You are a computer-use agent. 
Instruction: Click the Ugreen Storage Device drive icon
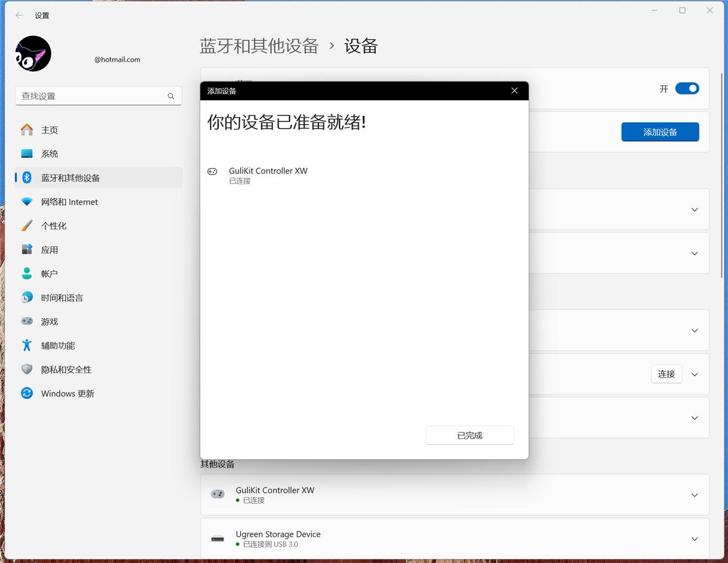point(218,539)
